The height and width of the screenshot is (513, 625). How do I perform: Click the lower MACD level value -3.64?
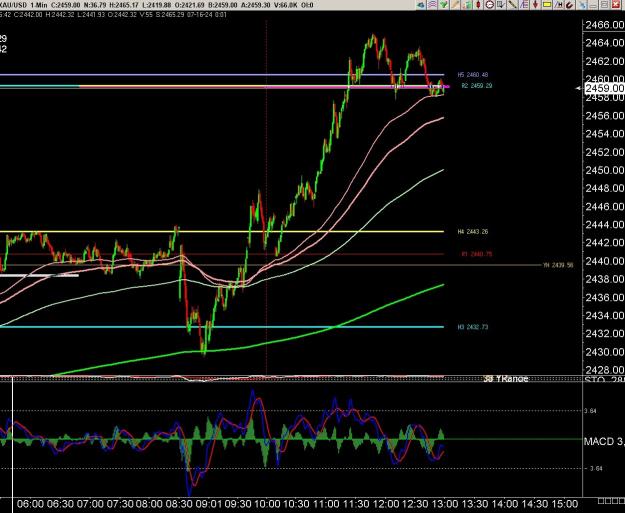point(595,468)
